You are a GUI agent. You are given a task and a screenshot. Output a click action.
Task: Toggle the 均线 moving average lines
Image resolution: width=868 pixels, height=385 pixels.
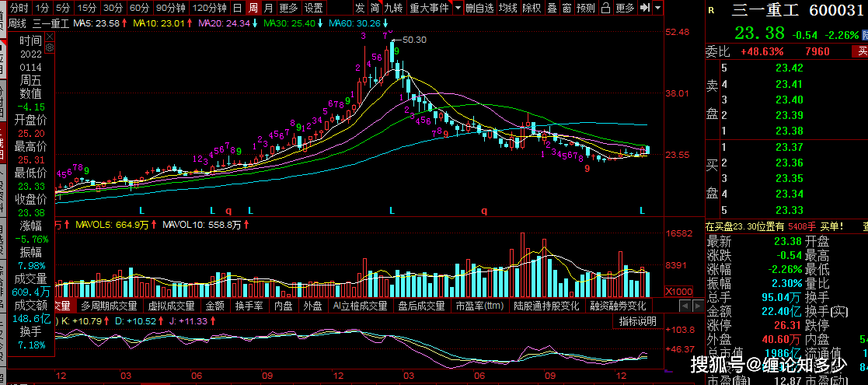(x=508, y=8)
